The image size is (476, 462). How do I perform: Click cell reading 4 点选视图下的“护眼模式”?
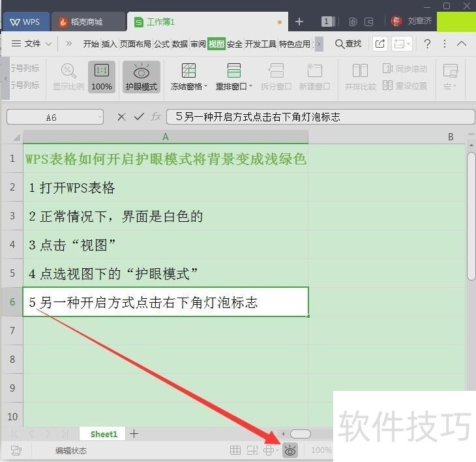pyautogui.click(x=166, y=273)
